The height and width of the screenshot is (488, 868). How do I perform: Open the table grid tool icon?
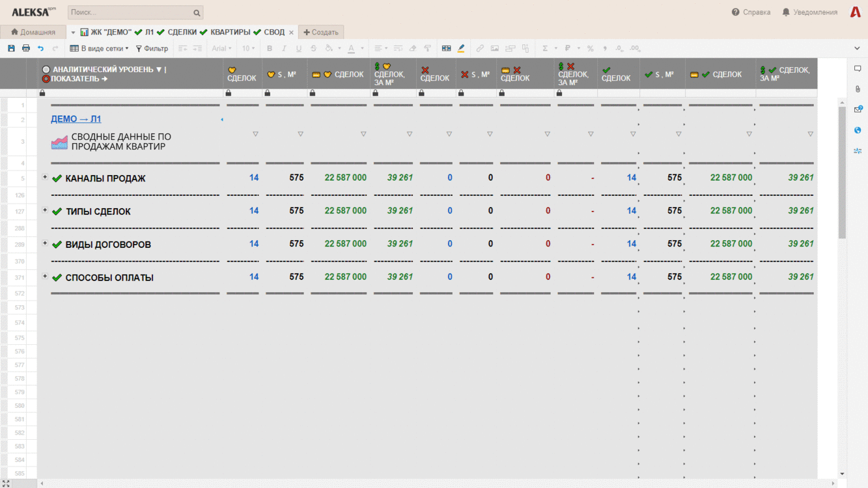point(446,48)
